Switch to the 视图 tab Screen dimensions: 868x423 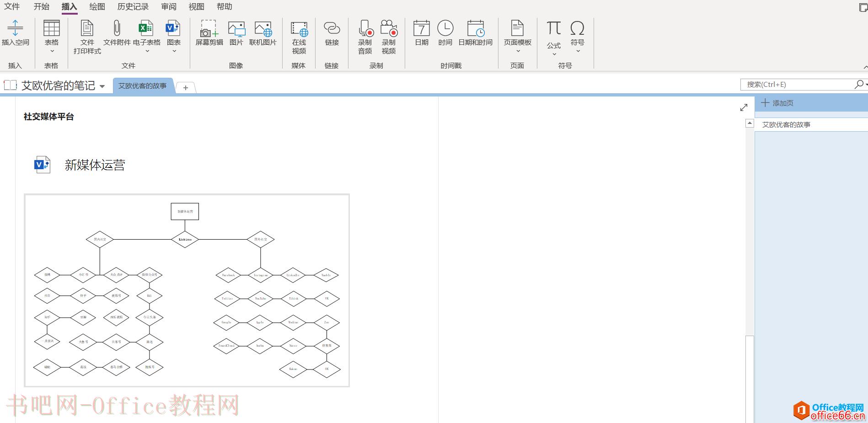196,6
